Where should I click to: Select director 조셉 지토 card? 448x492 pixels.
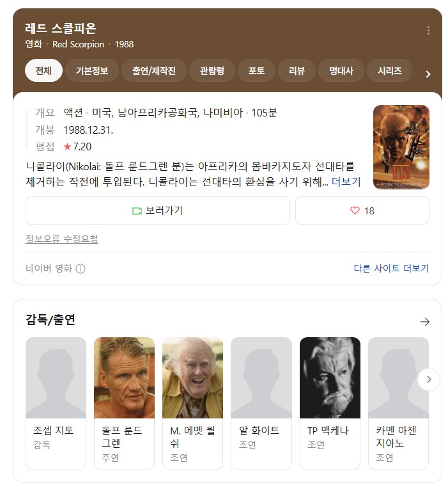point(56,404)
